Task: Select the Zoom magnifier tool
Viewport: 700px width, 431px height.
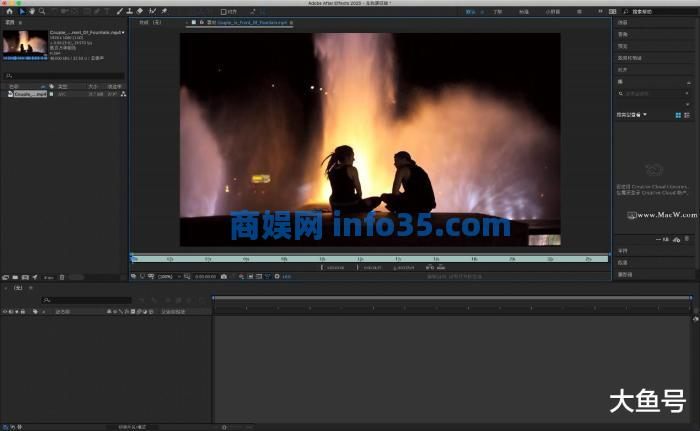Action: click(41, 11)
